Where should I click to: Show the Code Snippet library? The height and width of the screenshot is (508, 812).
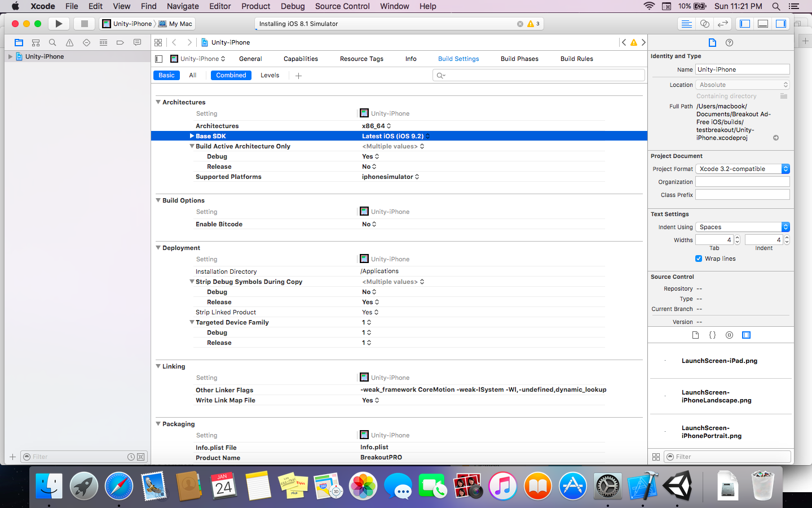(712, 335)
